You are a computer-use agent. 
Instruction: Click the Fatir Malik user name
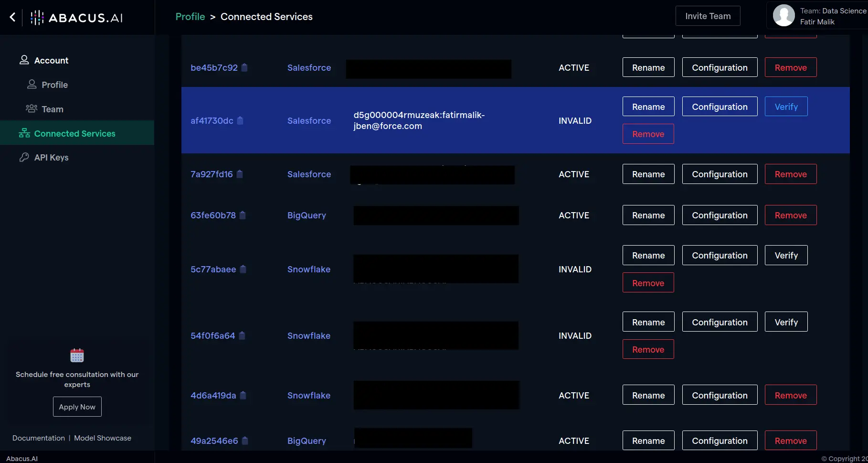[817, 22]
